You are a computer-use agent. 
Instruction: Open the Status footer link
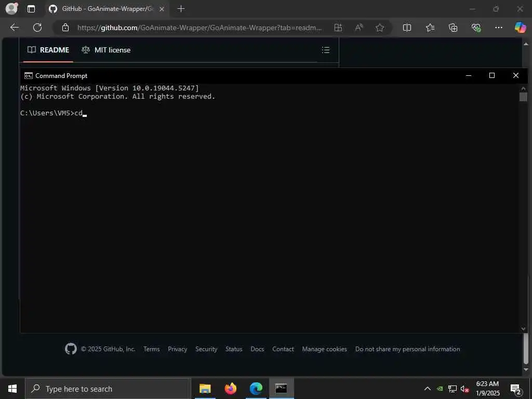coord(234,349)
